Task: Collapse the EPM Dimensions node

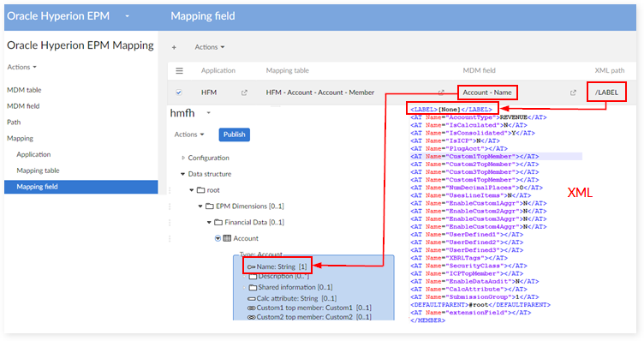Action: pyautogui.click(x=200, y=206)
